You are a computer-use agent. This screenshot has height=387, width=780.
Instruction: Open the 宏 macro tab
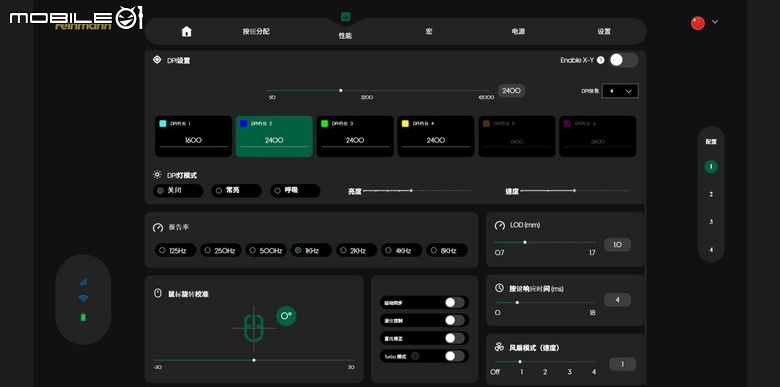[x=429, y=31]
